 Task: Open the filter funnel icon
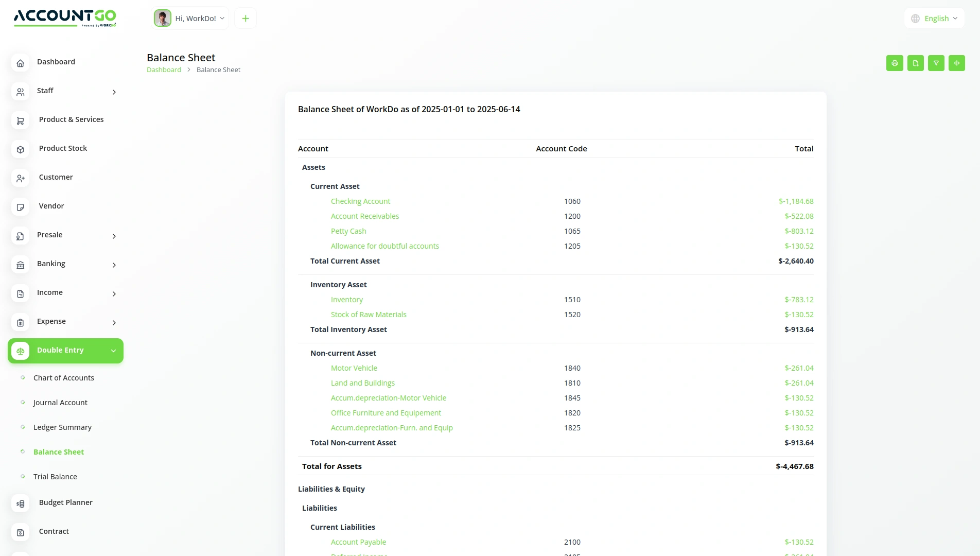[x=936, y=63]
